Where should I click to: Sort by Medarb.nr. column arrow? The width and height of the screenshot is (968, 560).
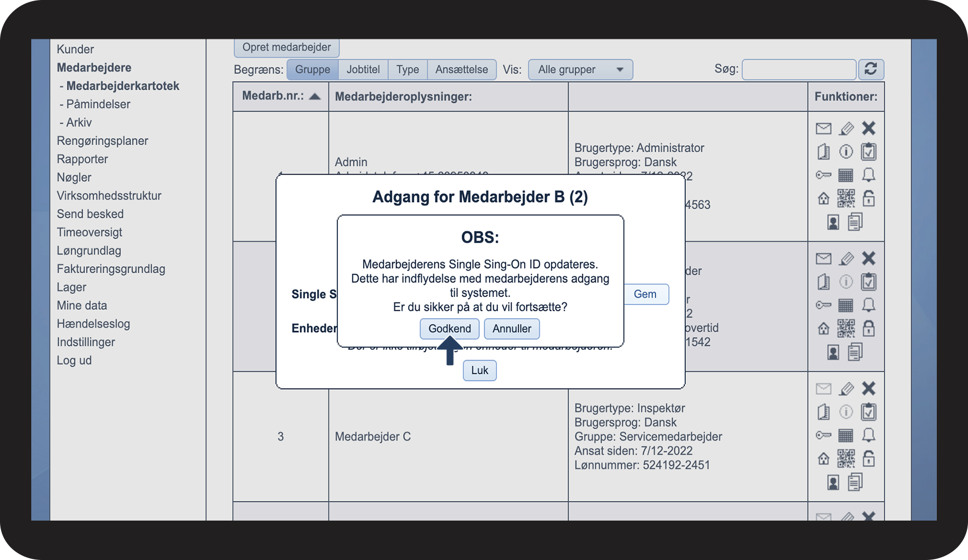[314, 96]
